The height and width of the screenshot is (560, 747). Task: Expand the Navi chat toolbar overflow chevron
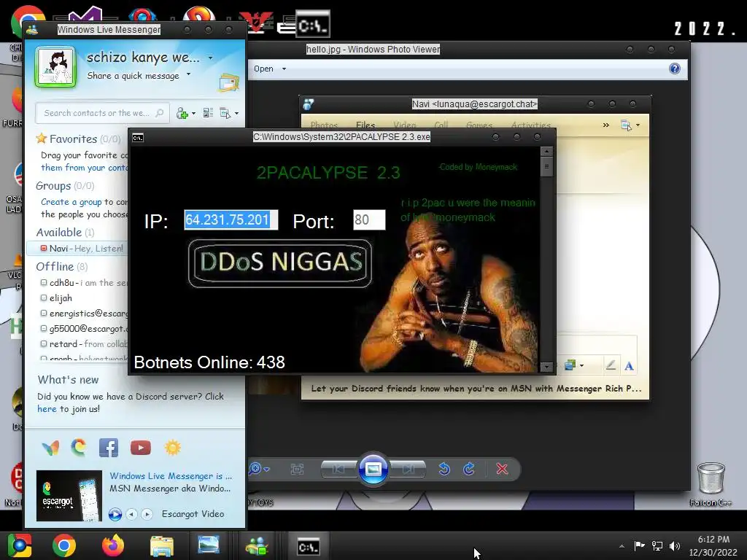point(606,125)
